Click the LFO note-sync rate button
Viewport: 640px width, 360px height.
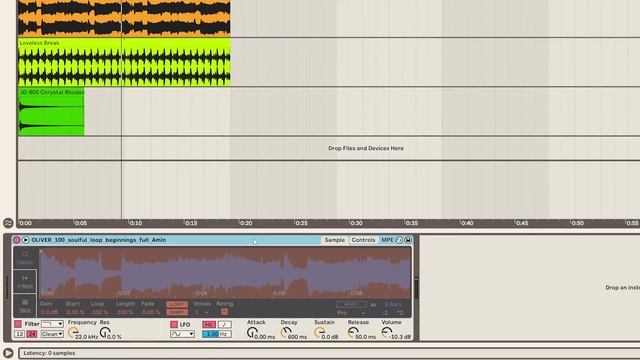225,324
